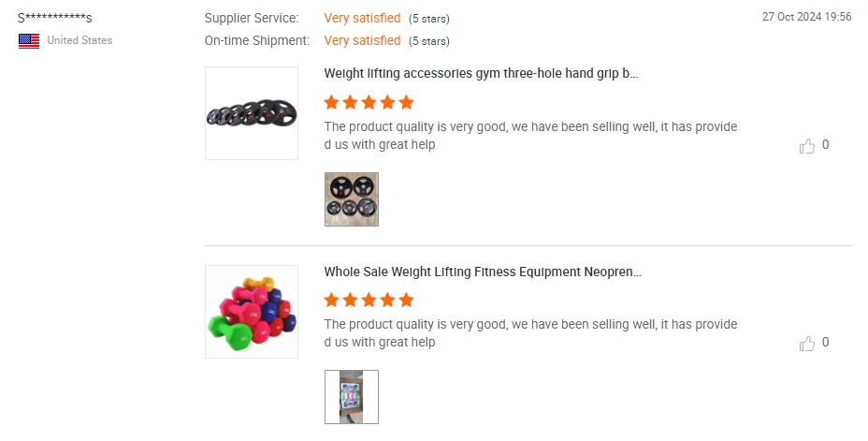The width and height of the screenshot is (868, 441).
Task: Click the reviewer name S***********s
Action: [x=55, y=19]
